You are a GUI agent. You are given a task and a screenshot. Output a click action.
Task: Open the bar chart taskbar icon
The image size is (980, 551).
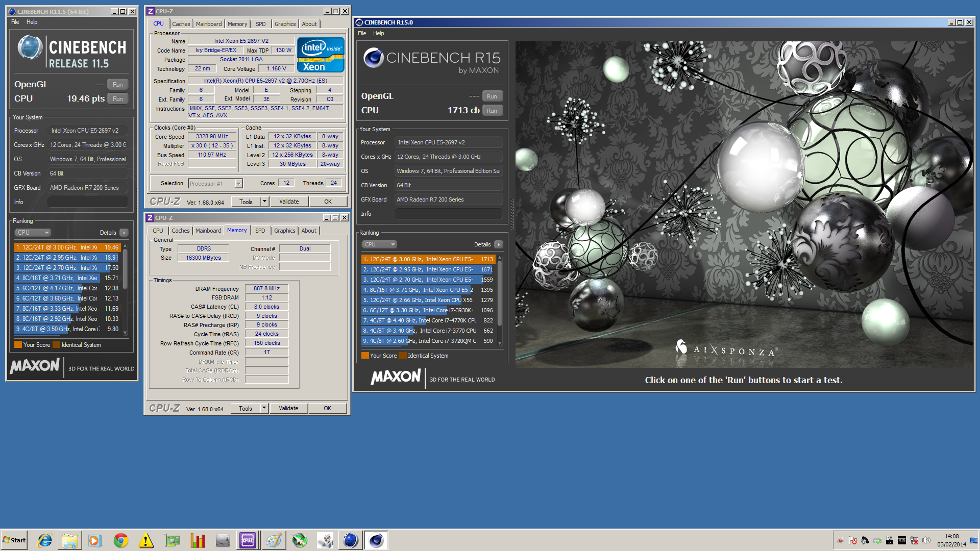point(198,540)
